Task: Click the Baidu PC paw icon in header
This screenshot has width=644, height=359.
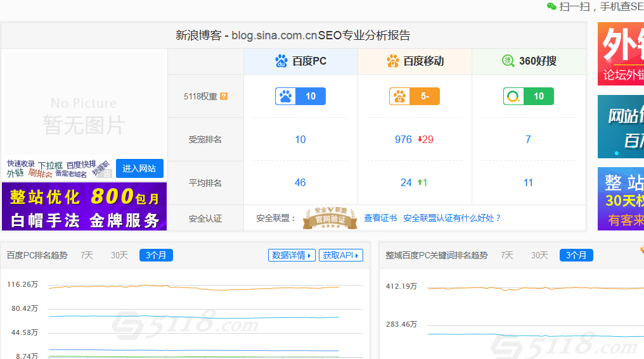Action: click(x=281, y=61)
